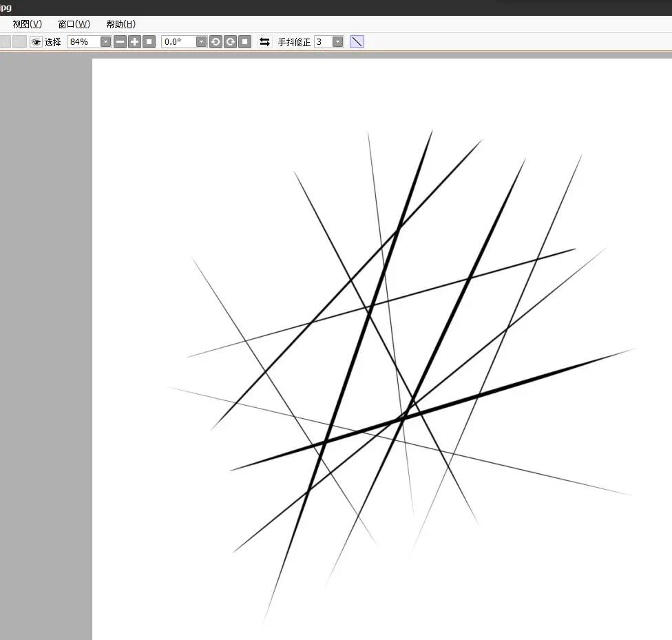This screenshot has height=640, width=672.
Task: Rotate the canvas counterclockwise
Action: [216, 41]
